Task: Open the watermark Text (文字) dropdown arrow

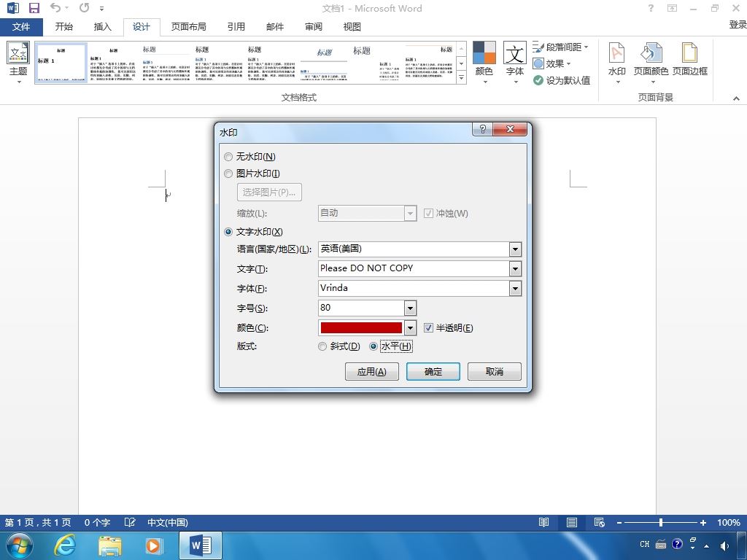Action: click(515, 269)
